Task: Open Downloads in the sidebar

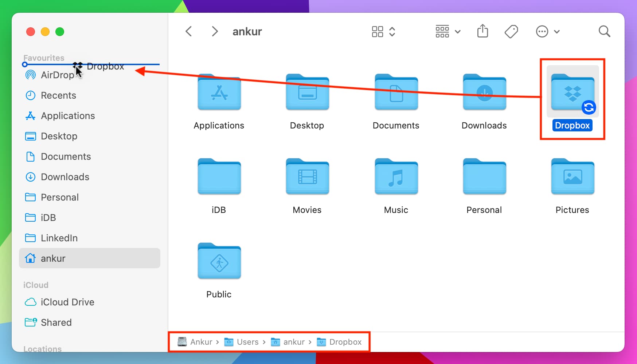Action: click(89, 177)
